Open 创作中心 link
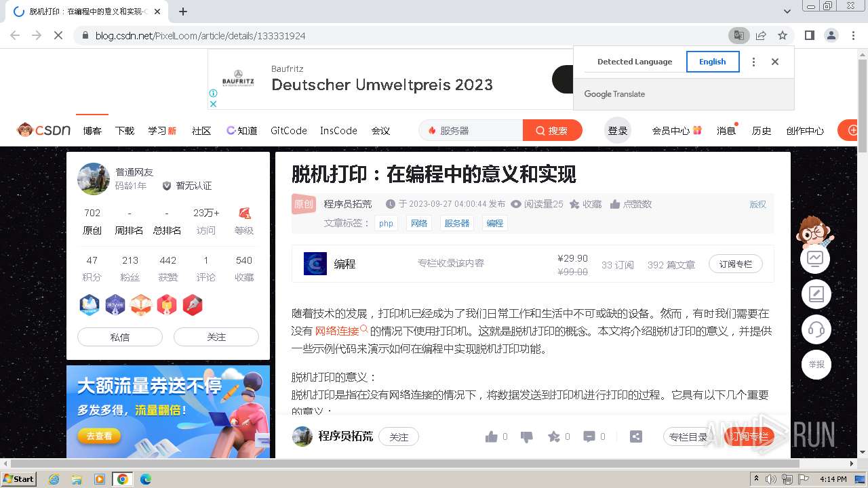868x488 pixels. [805, 131]
